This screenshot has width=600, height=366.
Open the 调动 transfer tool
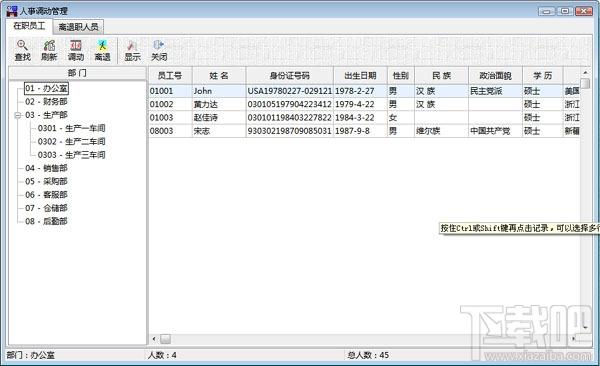click(76, 50)
